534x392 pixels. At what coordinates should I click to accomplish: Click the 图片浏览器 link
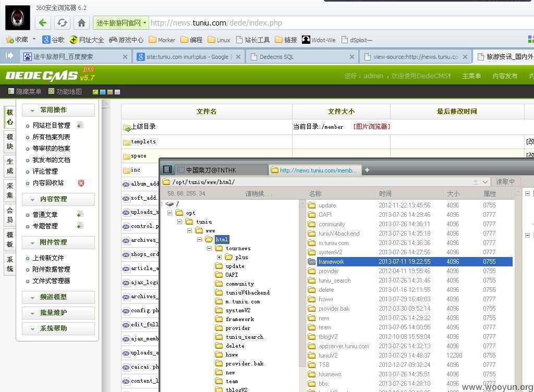(x=371, y=127)
